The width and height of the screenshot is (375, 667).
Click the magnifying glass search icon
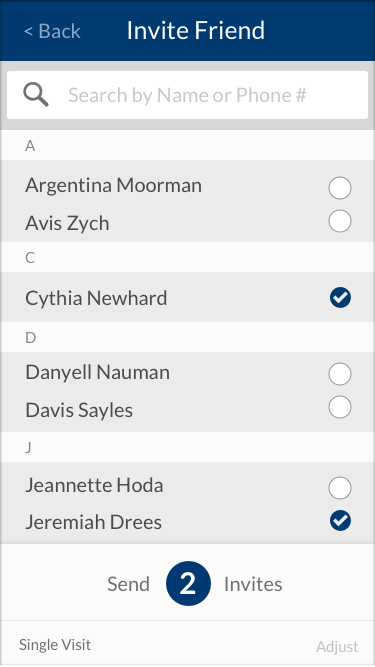point(36,94)
